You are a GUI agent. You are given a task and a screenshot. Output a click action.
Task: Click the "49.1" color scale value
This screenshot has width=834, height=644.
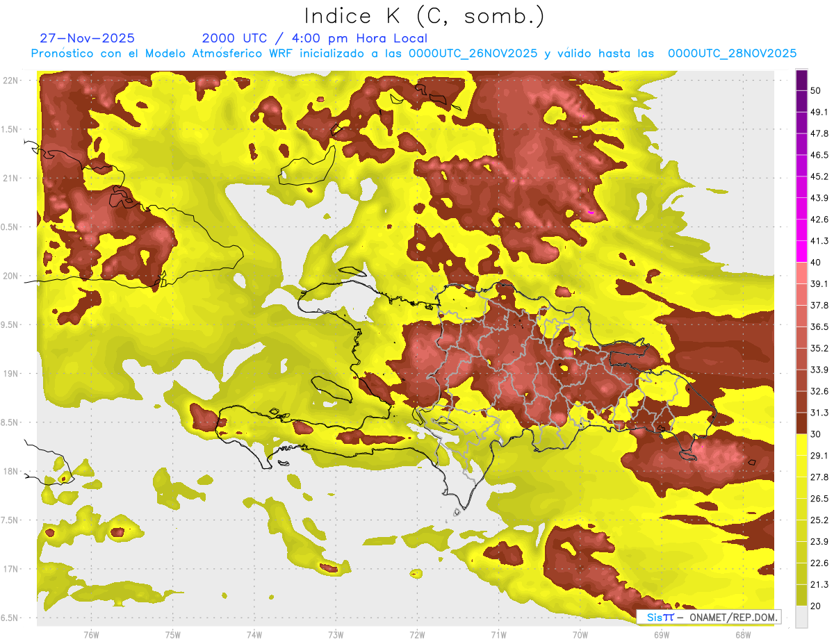click(819, 112)
